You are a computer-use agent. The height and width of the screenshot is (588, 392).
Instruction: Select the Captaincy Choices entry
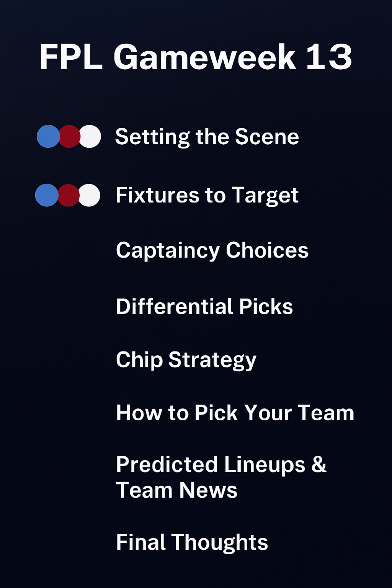point(212,250)
